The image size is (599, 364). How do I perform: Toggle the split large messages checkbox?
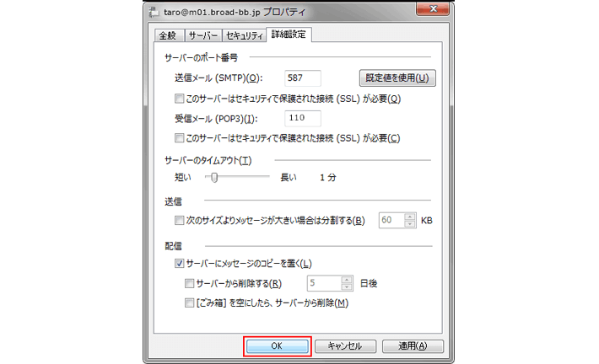coord(179,221)
